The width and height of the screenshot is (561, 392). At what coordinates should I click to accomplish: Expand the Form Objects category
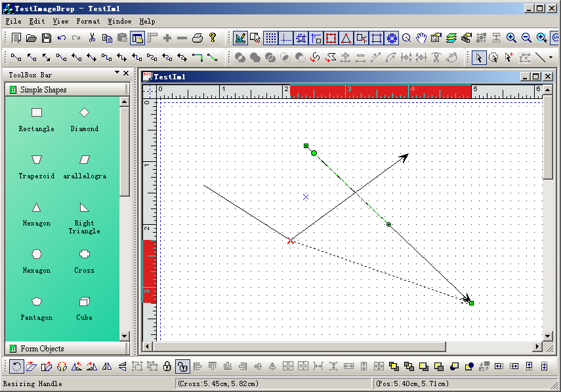(68, 348)
